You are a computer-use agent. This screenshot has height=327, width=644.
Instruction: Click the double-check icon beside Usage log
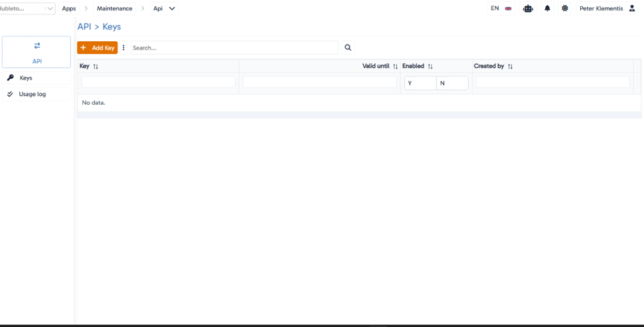(10, 94)
